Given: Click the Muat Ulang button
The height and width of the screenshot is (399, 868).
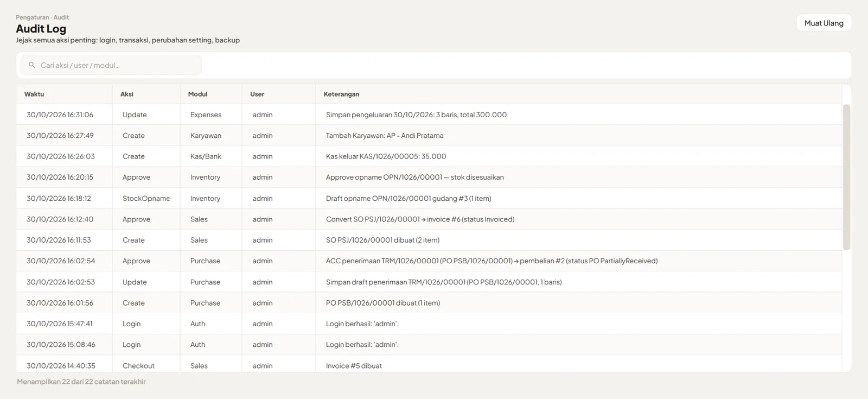Looking at the screenshot, I should [824, 23].
